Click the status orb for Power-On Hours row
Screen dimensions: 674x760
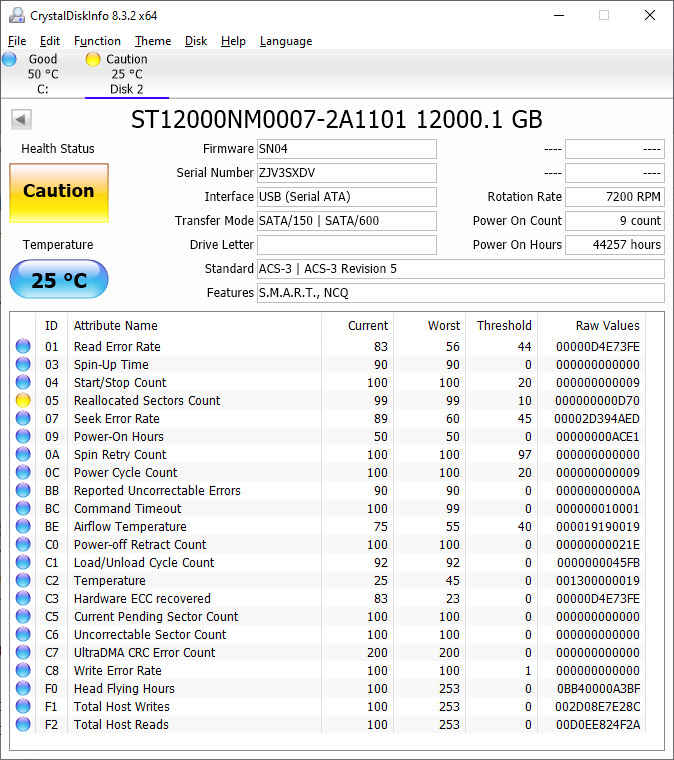point(23,436)
